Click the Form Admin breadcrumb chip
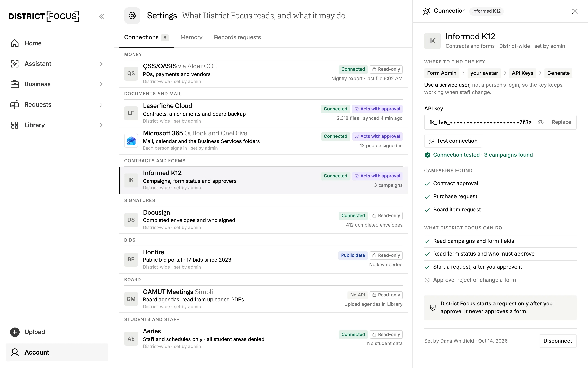The height and width of the screenshot is (368, 588). tap(442, 73)
